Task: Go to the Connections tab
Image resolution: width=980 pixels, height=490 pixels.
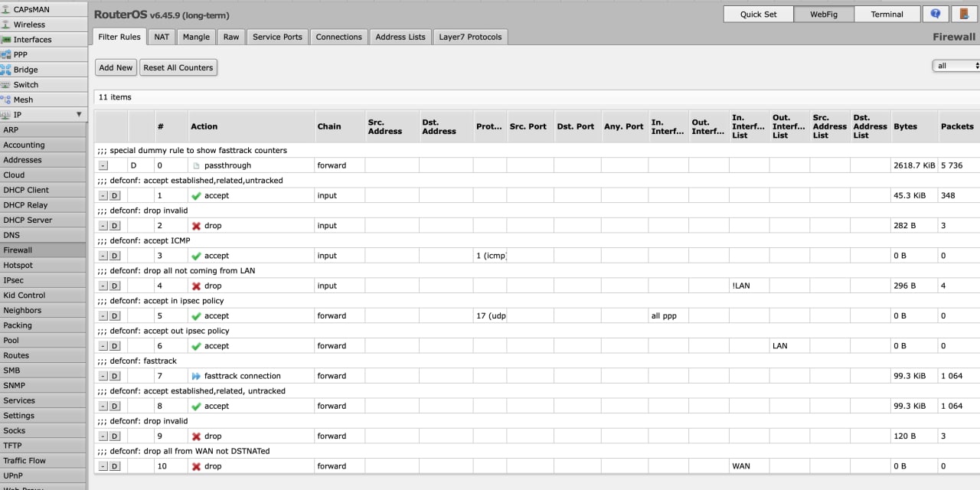Action: click(338, 37)
